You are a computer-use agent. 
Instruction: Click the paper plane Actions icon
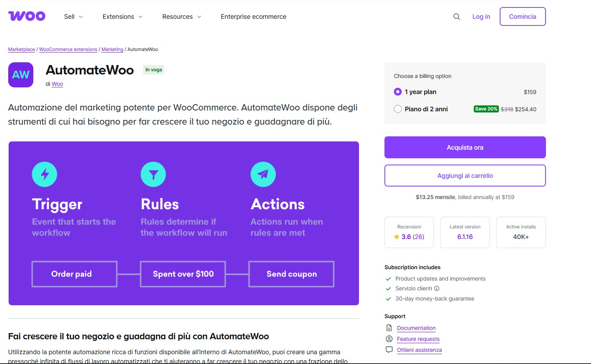click(263, 174)
